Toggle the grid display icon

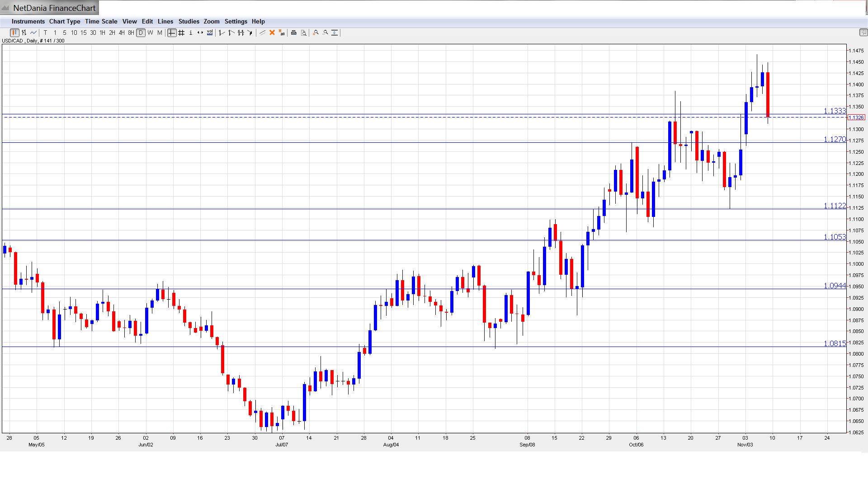(181, 33)
